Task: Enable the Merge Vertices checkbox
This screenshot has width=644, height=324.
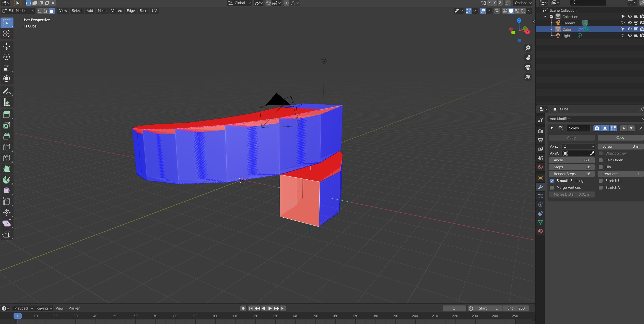Action: pos(552,187)
